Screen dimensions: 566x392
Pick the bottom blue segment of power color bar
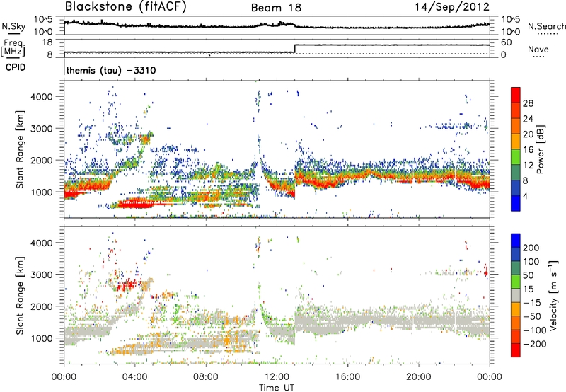coord(516,204)
